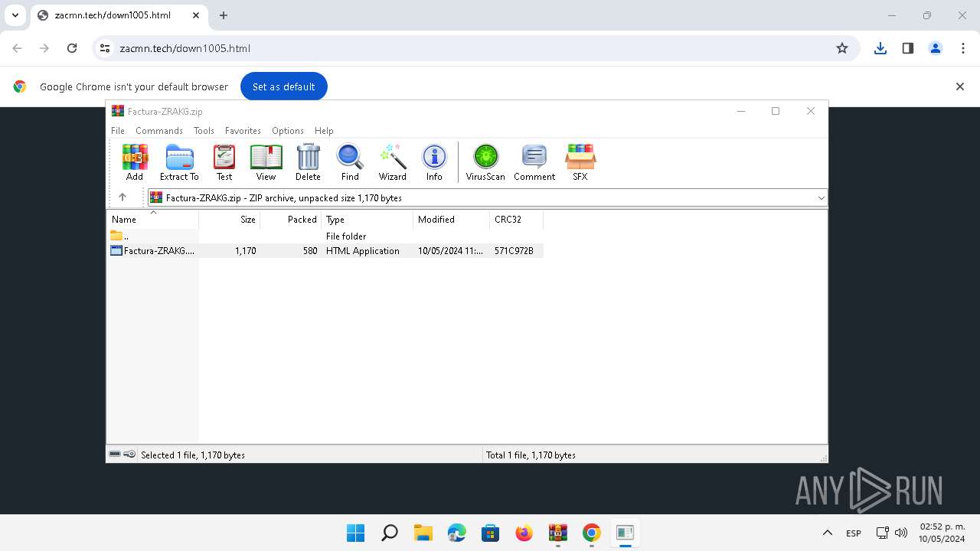
Task: Sort by Size column header
Action: [230, 220]
